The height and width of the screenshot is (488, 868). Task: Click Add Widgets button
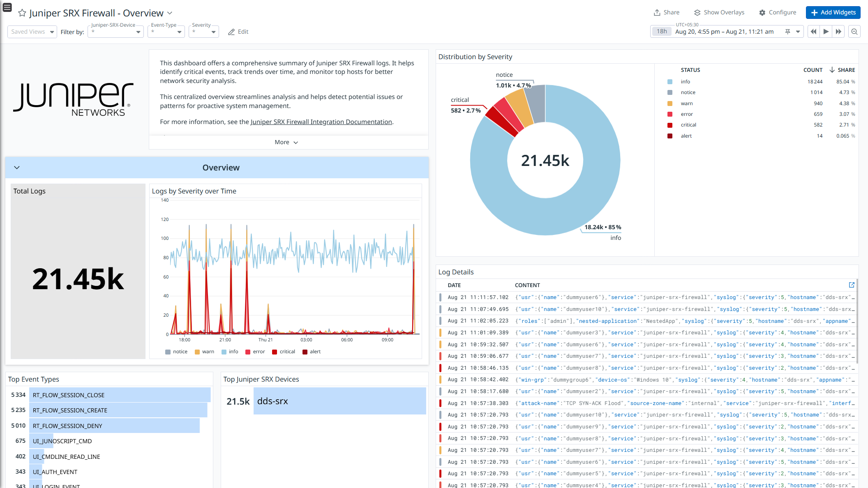[x=833, y=12]
